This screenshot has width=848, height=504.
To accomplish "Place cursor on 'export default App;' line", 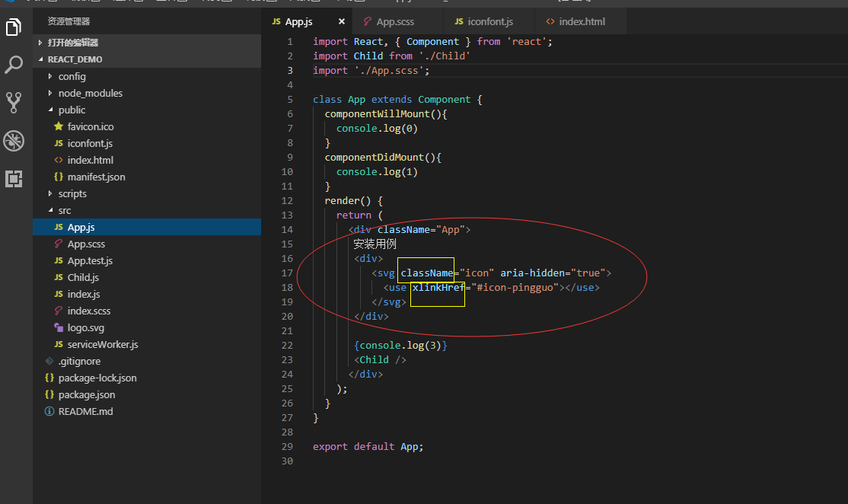I will pyautogui.click(x=368, y=447).
